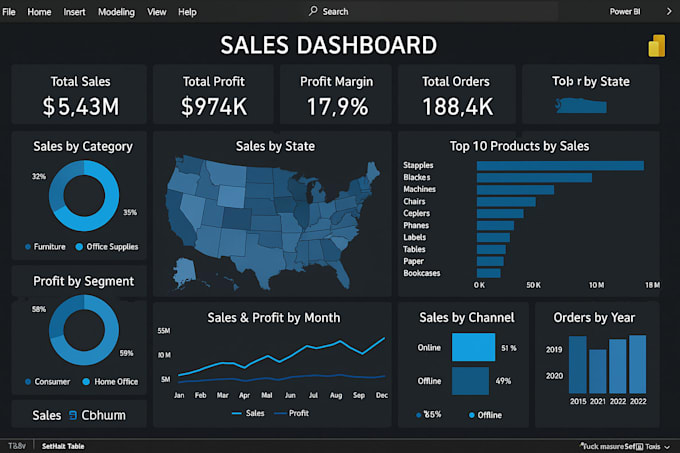
Task: Click the Consumer legend dot
Action: click(x=28, y=382)
